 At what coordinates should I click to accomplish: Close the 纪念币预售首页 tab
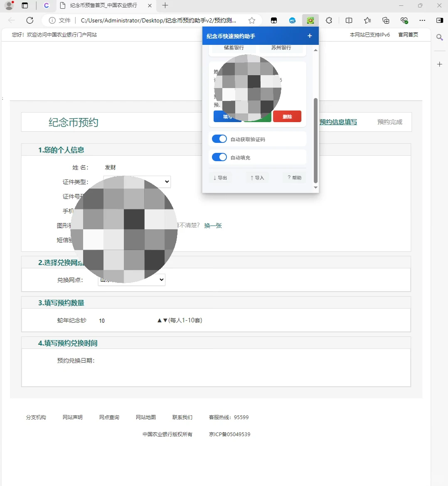click(x=150, y=5)
